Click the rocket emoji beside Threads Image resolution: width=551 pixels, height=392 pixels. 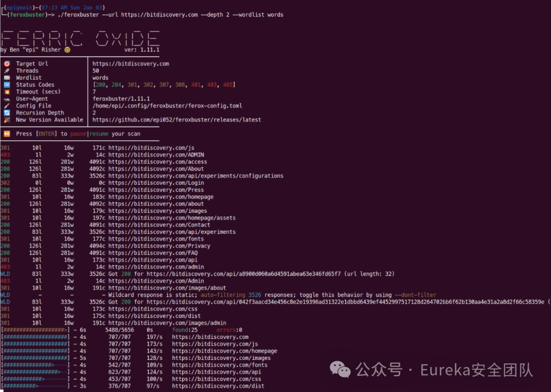7,70
